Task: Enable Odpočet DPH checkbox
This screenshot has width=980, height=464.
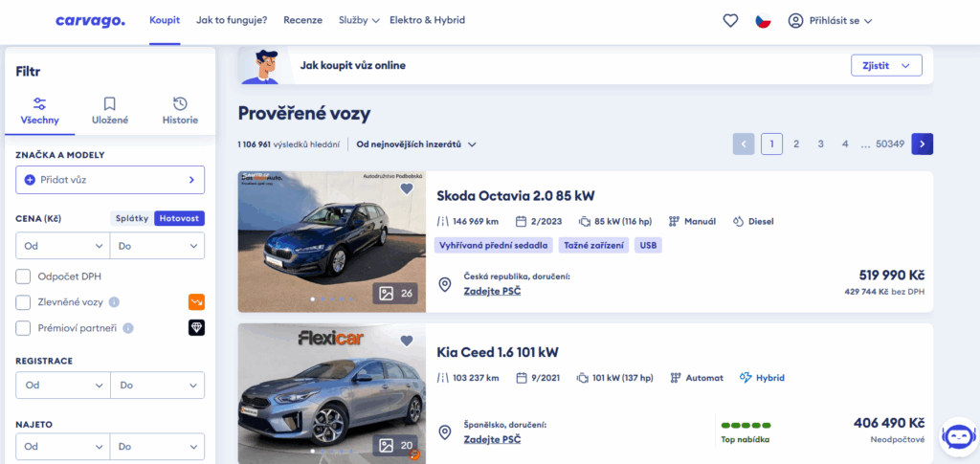Action: 23,276
